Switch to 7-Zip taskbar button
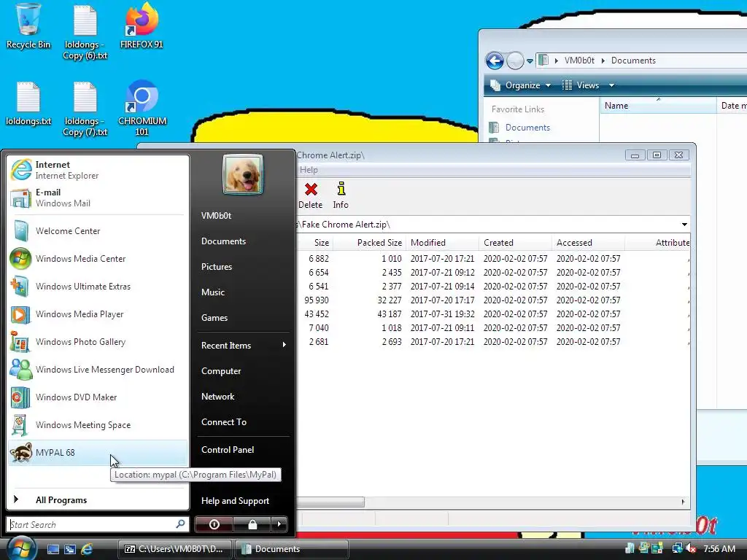The height and width of the screenshot is (560, 747). (x=175, y=549)
